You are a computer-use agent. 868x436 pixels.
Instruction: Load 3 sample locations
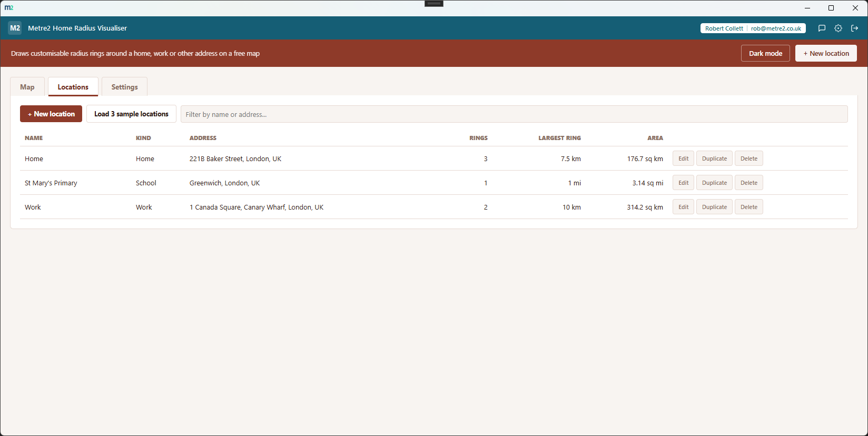point(131,114)
